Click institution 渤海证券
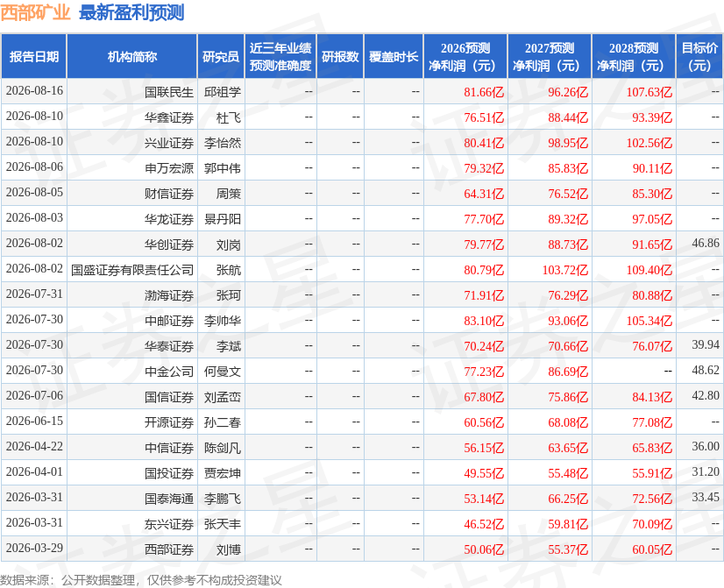 pos(169,295)
